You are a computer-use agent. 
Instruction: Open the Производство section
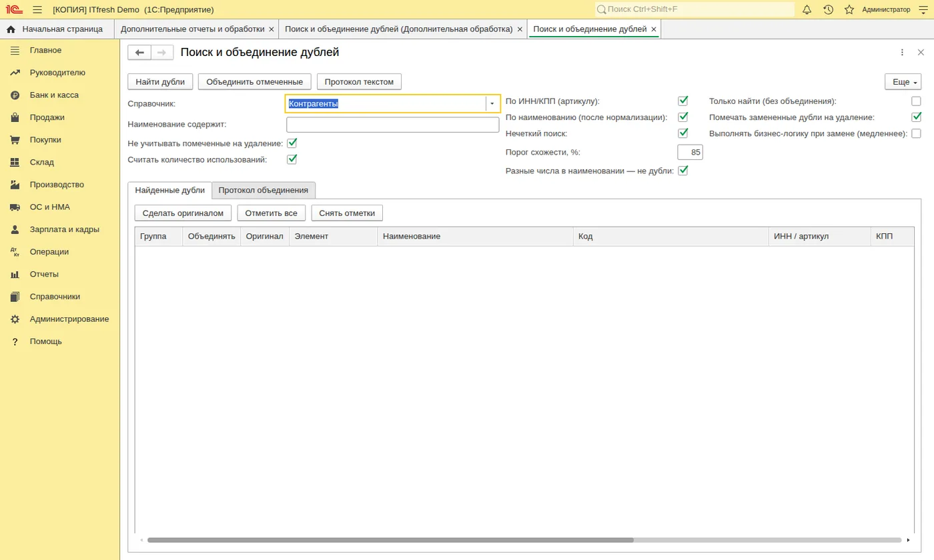60,185
